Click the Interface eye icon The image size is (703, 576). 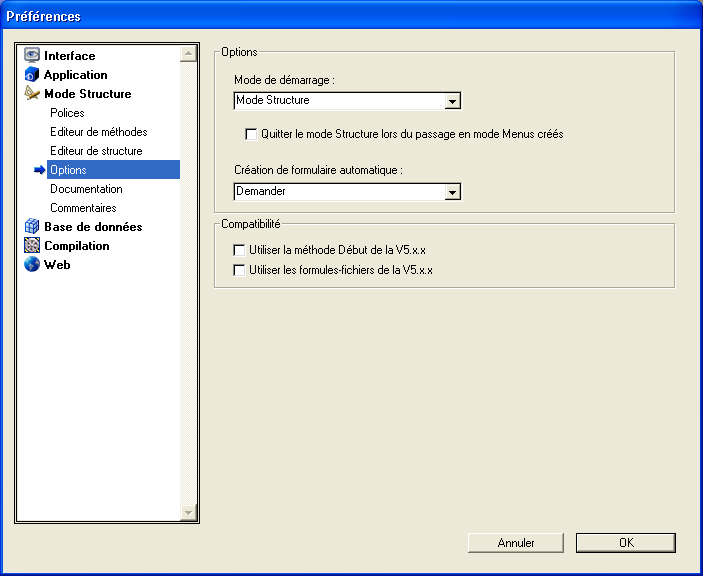pos(32,56)
